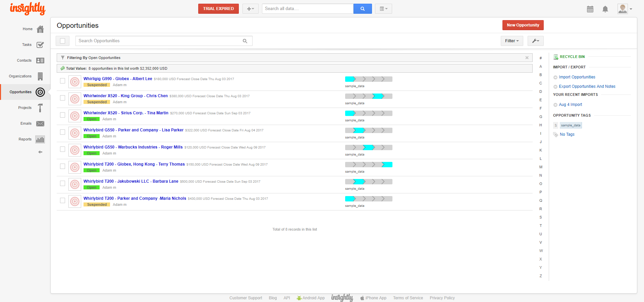Open the Home section icon

tap(40, 29)
